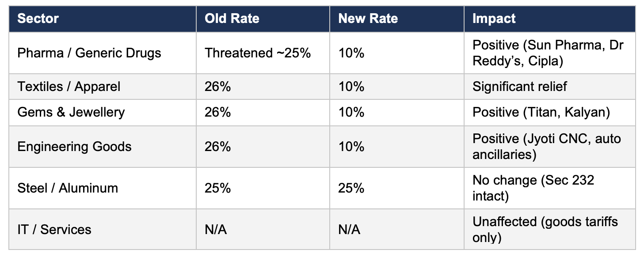
Task: Click the Steel / Aluminum cell
Action: (68, 188)
